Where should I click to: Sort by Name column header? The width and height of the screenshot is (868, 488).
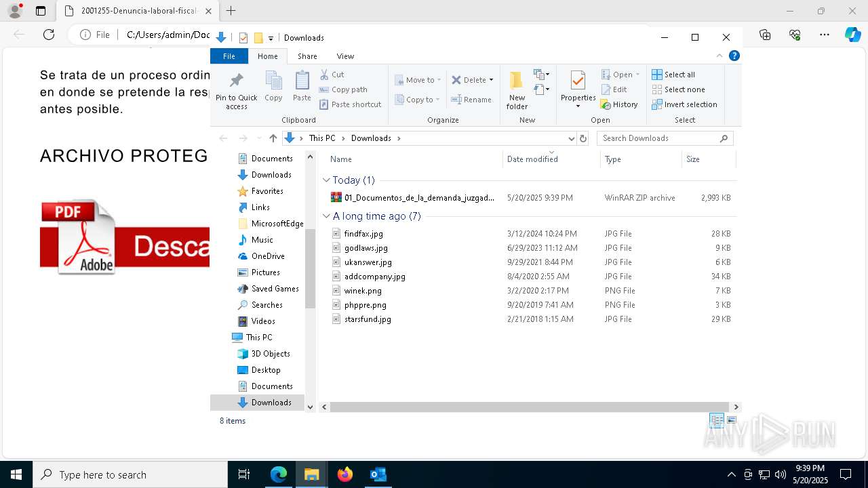tap(414, 159)
